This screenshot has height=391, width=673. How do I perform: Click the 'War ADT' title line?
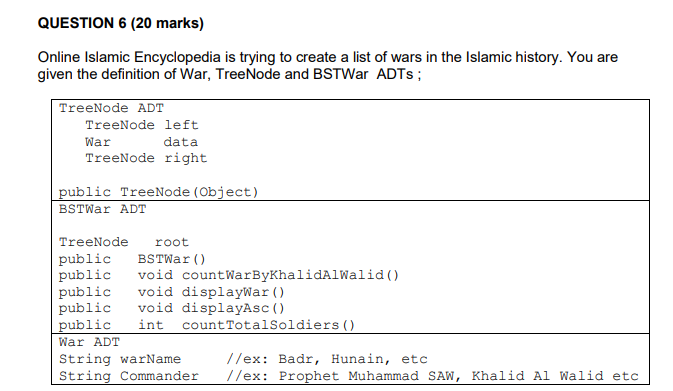pyautogui.click(x=89, y=343)
